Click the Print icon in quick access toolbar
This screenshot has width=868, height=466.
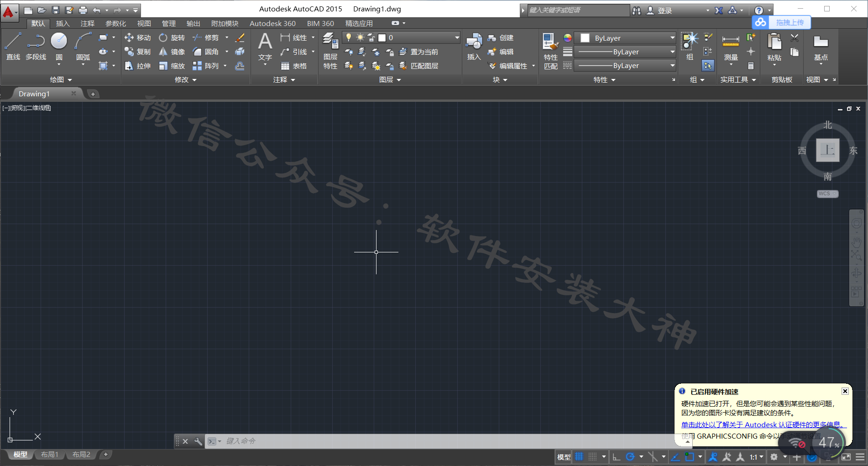tap(83, 10)
